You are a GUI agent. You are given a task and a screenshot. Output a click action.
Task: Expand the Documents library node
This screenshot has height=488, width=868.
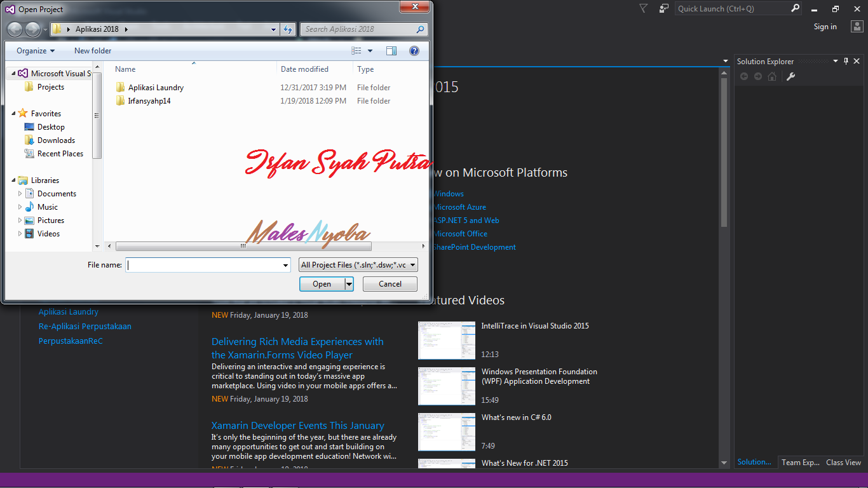point(20,194)
